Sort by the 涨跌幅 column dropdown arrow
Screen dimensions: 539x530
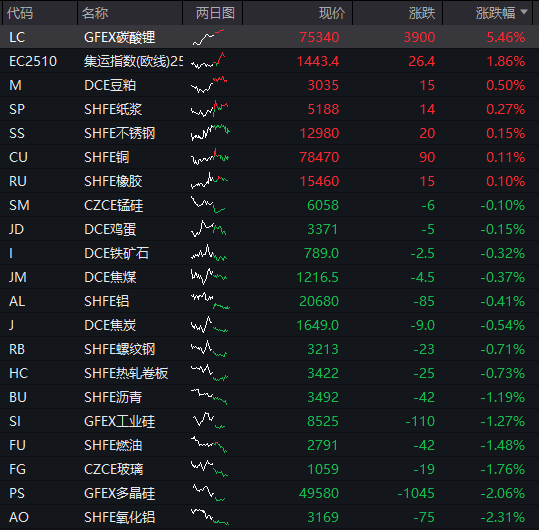point(524,12)
